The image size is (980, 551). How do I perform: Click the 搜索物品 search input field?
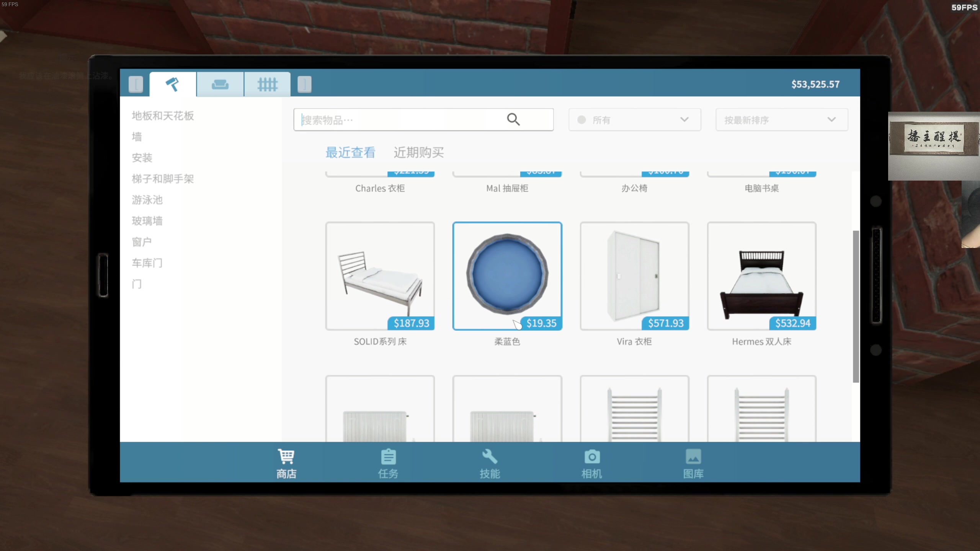(398, 120)
